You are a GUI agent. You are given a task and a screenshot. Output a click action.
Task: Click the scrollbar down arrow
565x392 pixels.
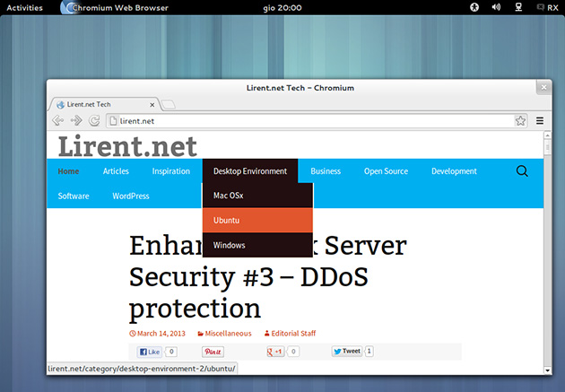click(547, 370)
